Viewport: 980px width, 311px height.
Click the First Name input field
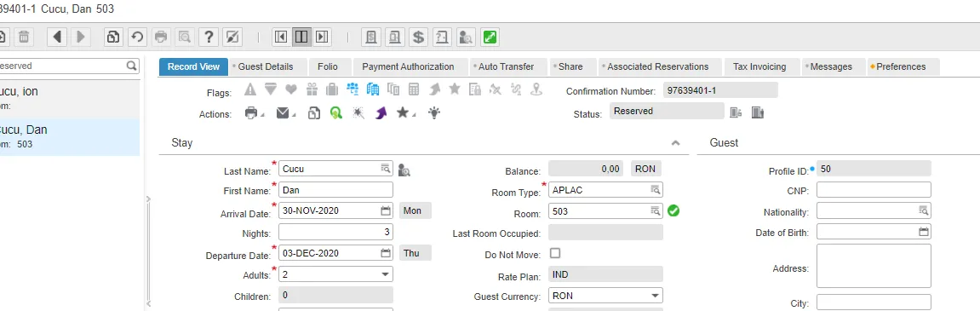[336, 190]
